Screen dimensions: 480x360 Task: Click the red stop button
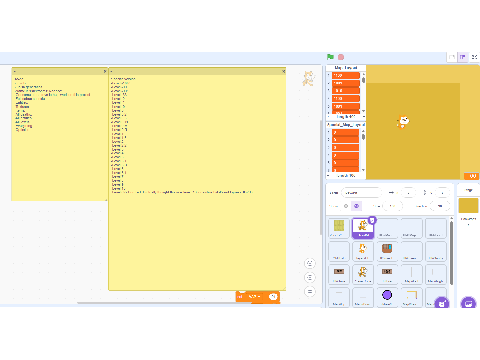click(341, 57)
